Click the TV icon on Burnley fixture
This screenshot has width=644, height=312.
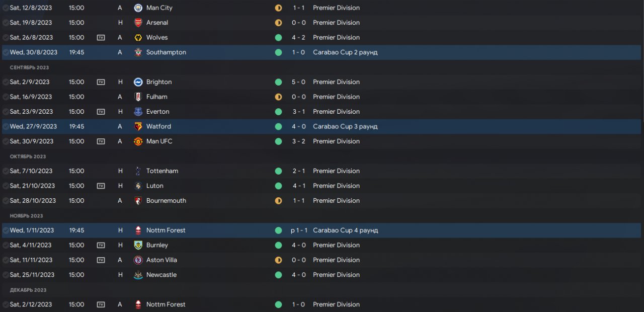[101, 245]
